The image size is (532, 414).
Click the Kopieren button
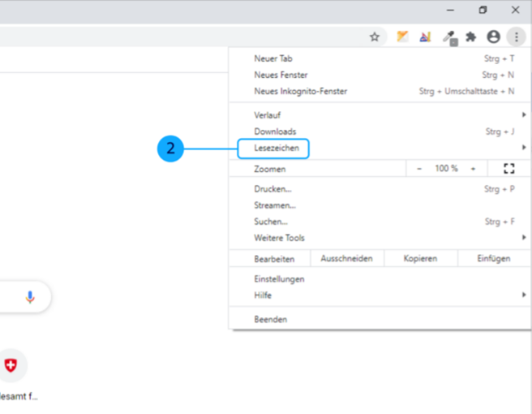[421, 259]
